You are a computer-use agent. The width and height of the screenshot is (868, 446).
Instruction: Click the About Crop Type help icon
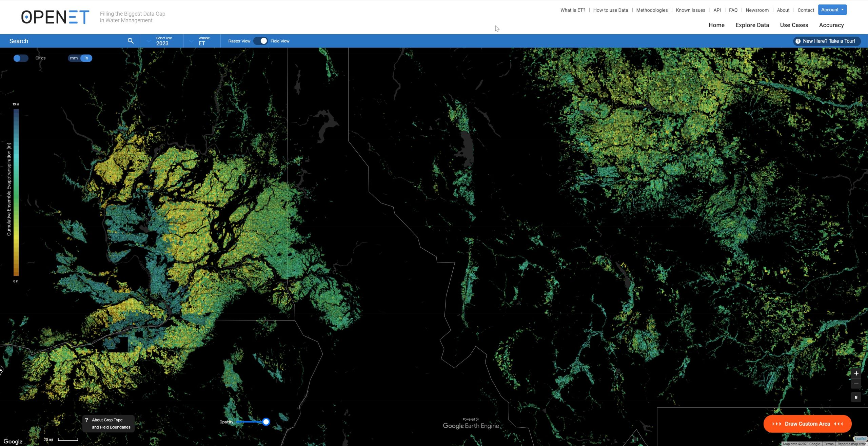coord(87,420)
